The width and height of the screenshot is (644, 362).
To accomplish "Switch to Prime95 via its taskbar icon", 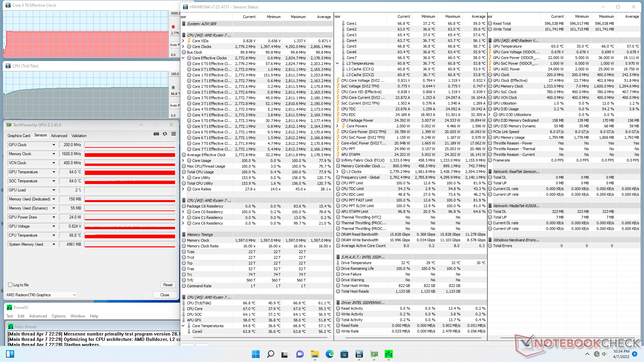I will pyautogui.click(x=388, y=354).
